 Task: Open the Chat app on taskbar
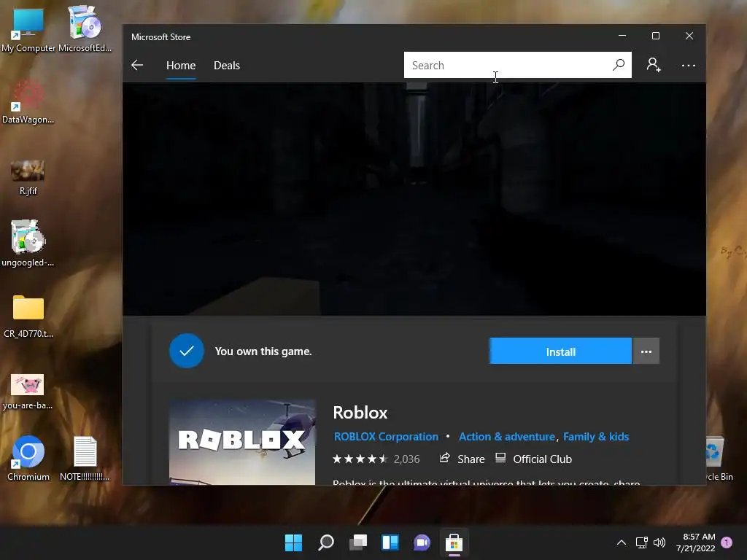pyautogui.click(x=422, y=542)
